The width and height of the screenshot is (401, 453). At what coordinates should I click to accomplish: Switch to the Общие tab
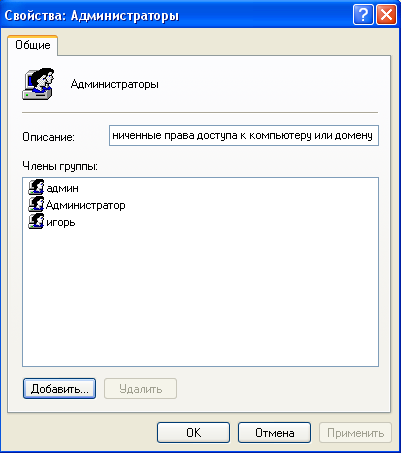click(x=33, y=45)
